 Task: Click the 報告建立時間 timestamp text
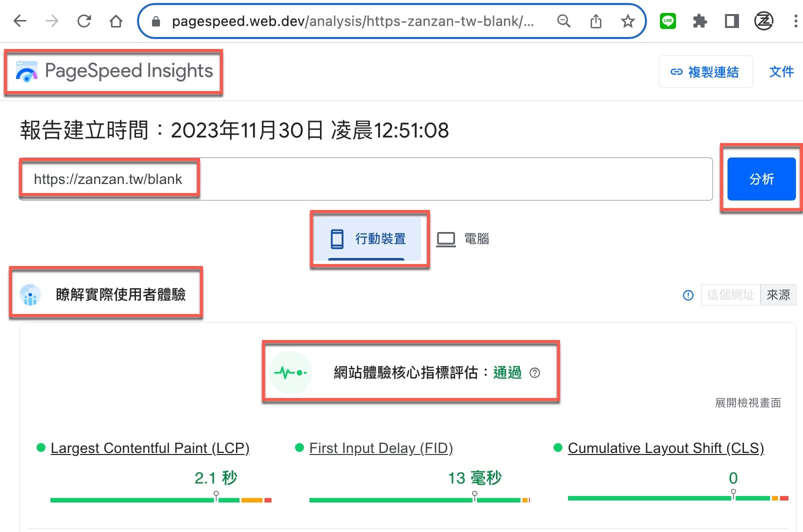point(234,130)
